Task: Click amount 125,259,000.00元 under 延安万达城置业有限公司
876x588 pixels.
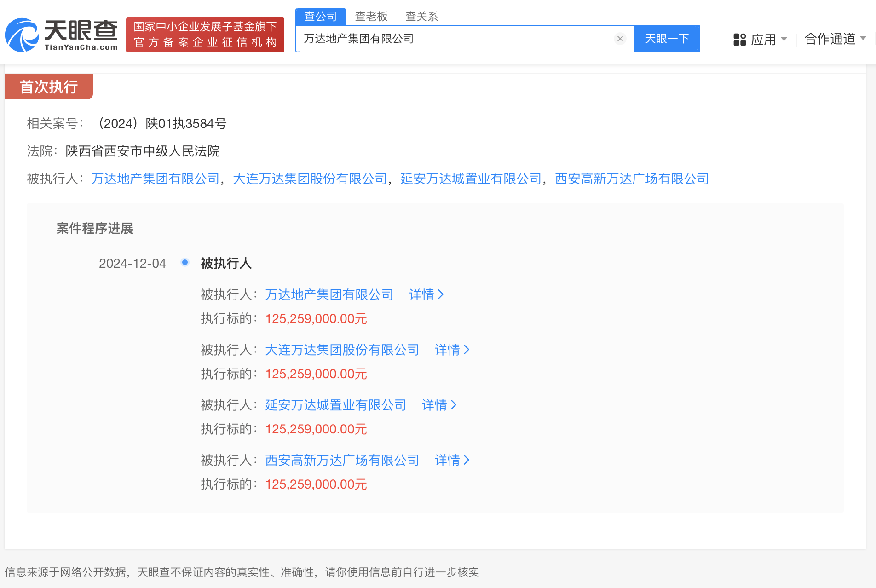Action: click(316, 429)
